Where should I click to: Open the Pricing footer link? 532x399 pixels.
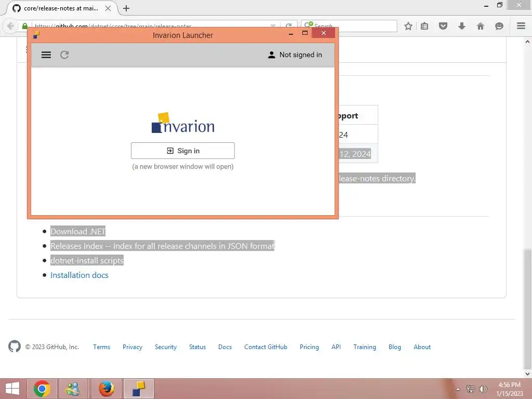coord(309,347)
